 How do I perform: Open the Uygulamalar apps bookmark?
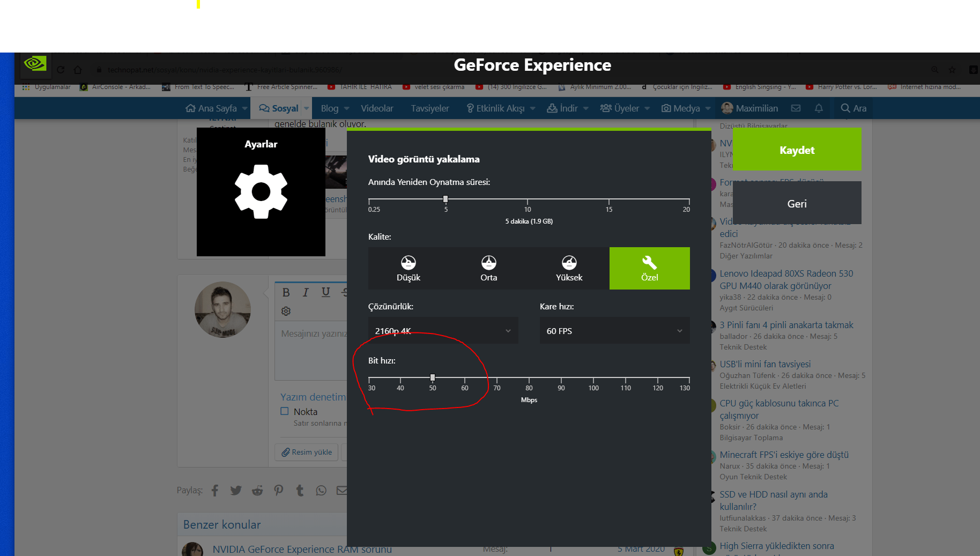(x=47, y=87)
